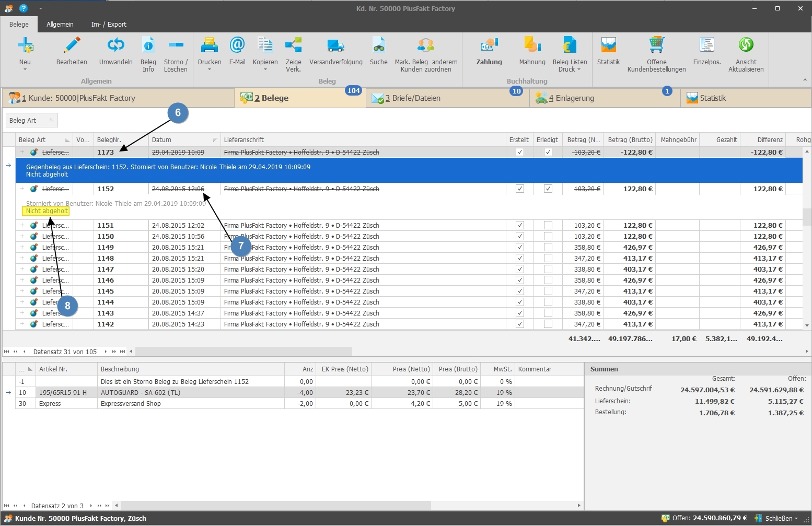Click the help question mark icon
The width and height of the screenshot is (812, 526).
[23, 8]
